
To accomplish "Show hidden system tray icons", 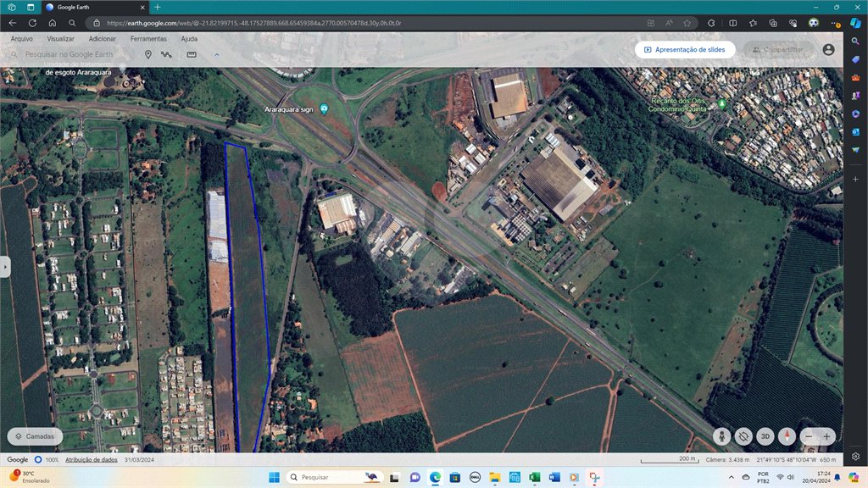I will tap(732, 477).
